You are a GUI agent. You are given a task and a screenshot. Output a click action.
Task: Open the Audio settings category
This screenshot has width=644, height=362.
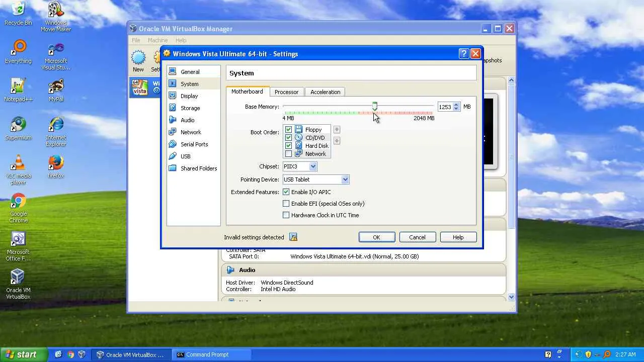194,120
